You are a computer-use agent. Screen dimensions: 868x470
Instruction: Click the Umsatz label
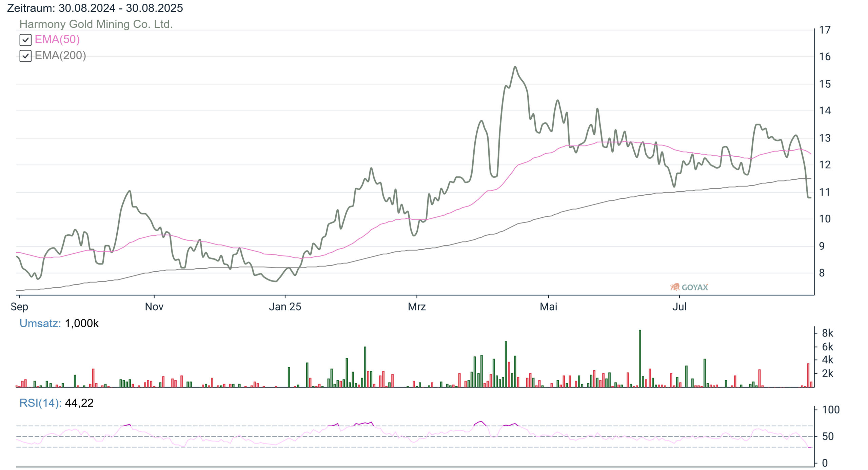40,323
